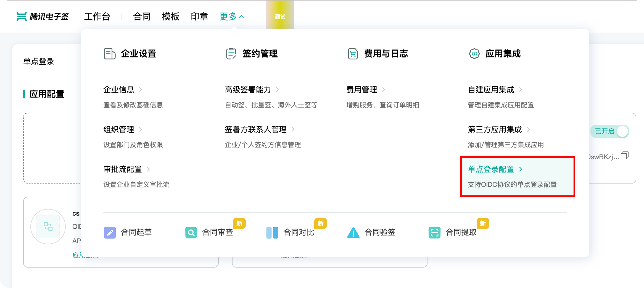Select the 合同起草 pen icon
The height and width of the screenshot is (288, 644).
point(110,232)
